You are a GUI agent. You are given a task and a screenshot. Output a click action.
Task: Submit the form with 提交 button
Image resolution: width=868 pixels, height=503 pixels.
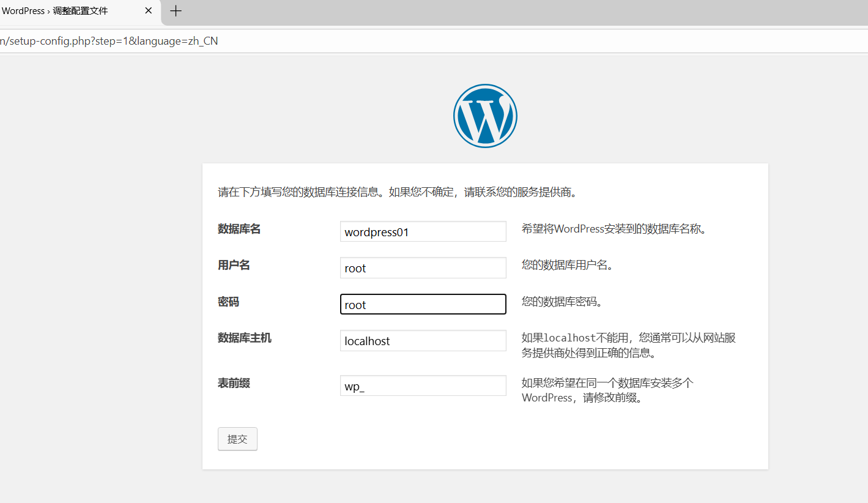click(x=237, y=439)
